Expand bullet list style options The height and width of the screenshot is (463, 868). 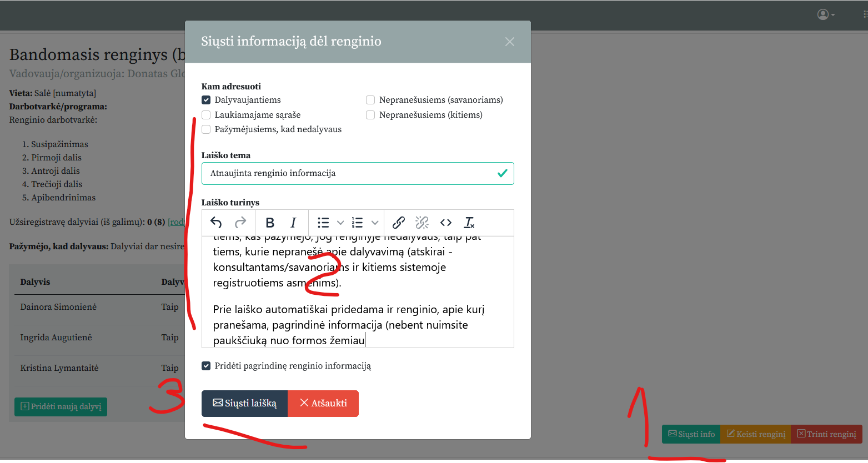pos(340,223)
